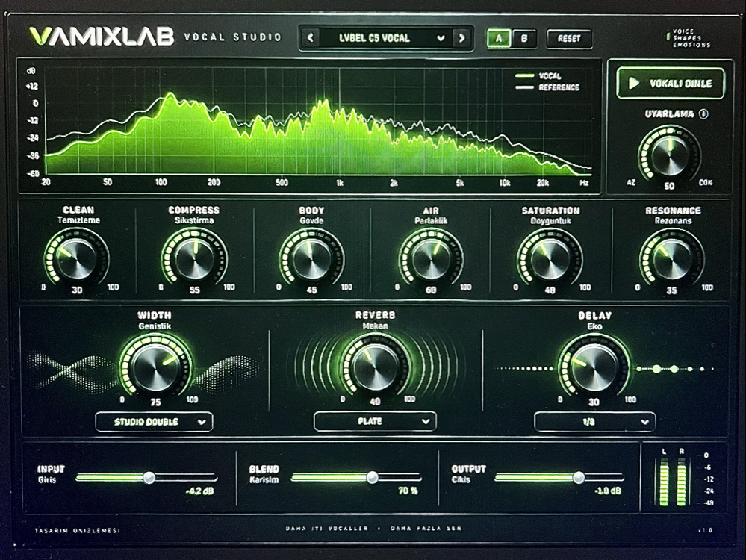Screen dimensions: 746x560
Task: Click the RESONANCE value 35
Action: 672,290
